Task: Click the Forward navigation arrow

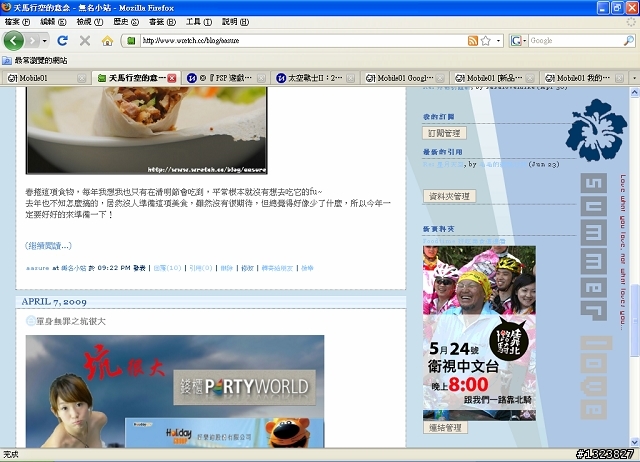Action: pyautogui.click(x=32, y=40)
